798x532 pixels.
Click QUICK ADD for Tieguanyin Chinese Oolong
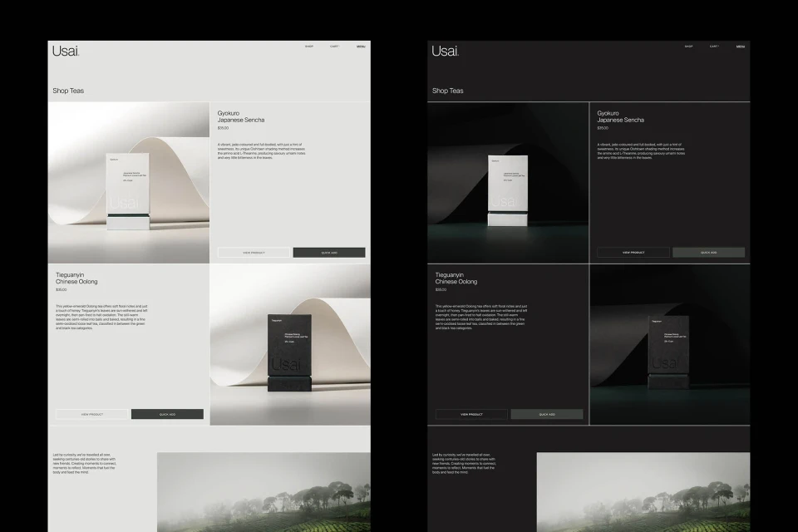[166, 413]
